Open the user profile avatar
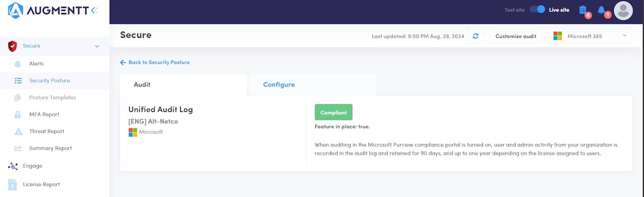This screenshot has width=644, height=197. [623, 11]
